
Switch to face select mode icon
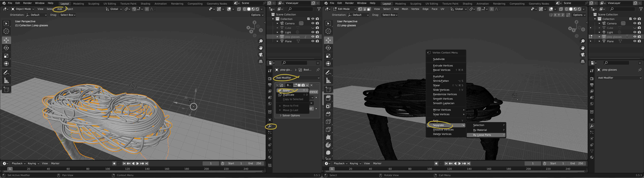369,9
